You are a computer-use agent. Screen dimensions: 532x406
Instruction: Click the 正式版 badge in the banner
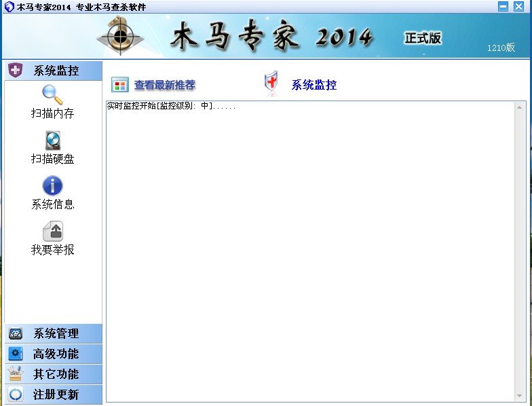tap(423, 38)
